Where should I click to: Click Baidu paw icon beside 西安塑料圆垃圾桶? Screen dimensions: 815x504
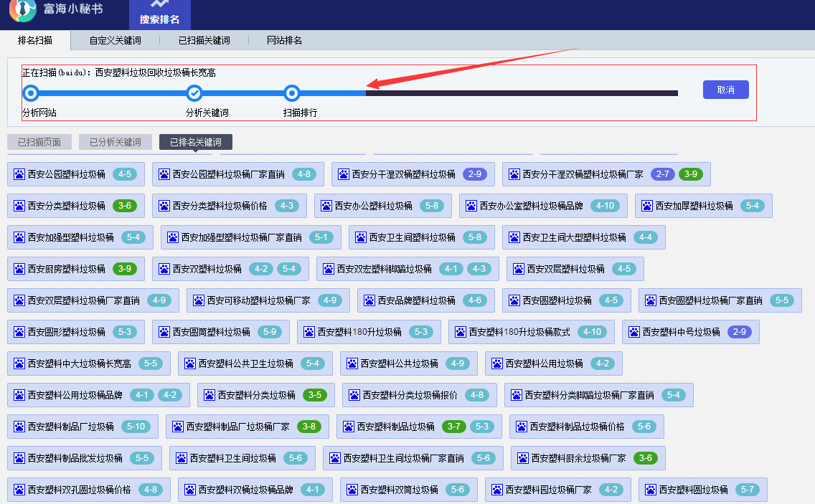(651, 490)
